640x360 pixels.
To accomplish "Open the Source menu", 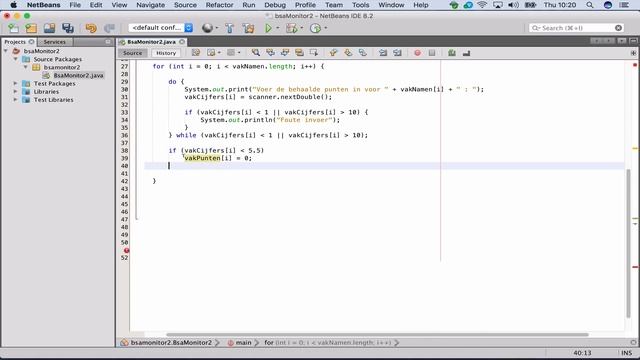I will [185, 5].
